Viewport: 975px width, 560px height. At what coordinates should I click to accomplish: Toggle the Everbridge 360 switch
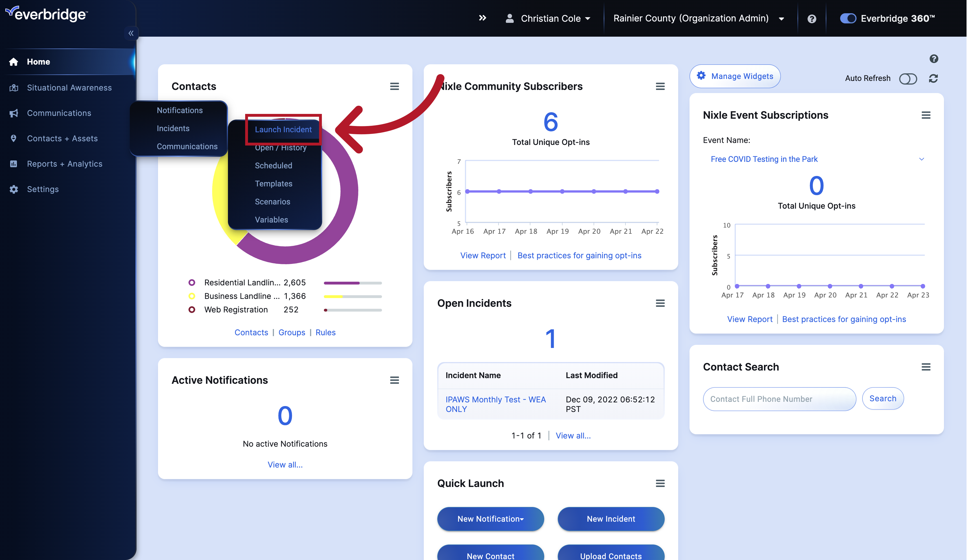[848, 18]
